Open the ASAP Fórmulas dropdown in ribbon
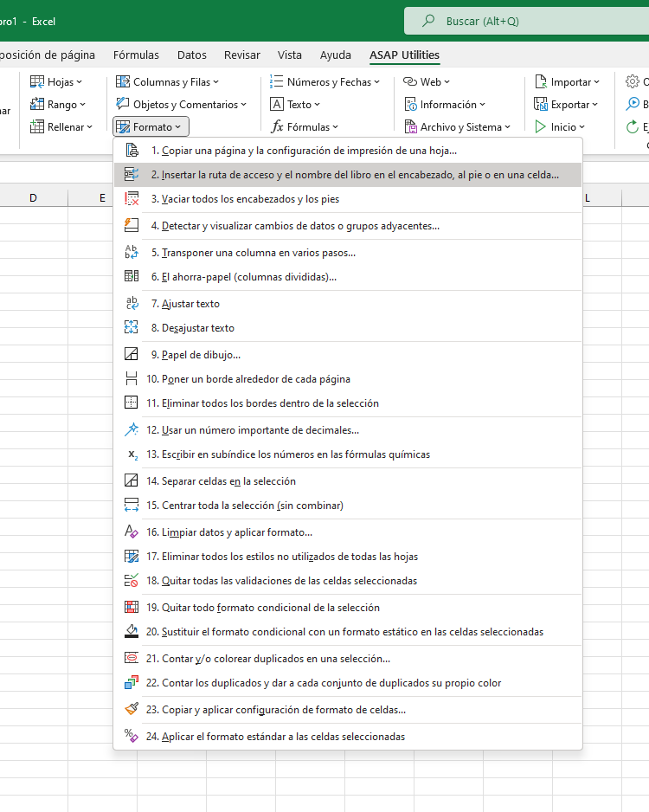Viewport: 649px width, 812px height. point(305,127)
